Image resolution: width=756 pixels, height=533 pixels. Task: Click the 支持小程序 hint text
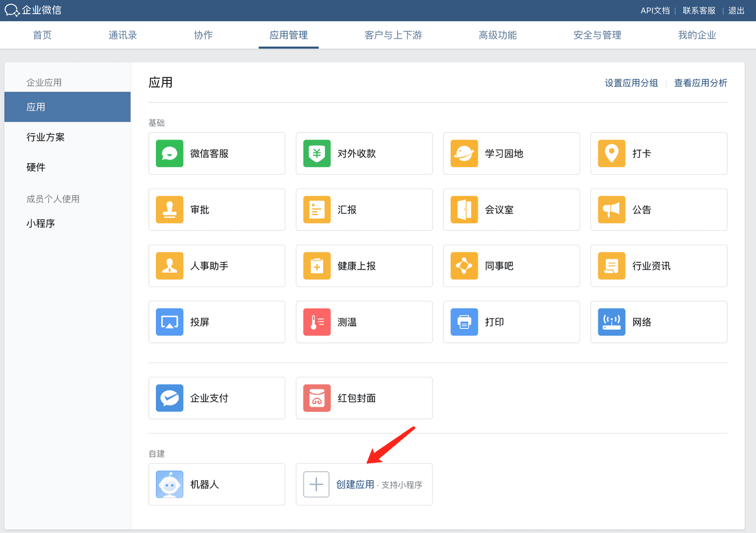point(402,485)
